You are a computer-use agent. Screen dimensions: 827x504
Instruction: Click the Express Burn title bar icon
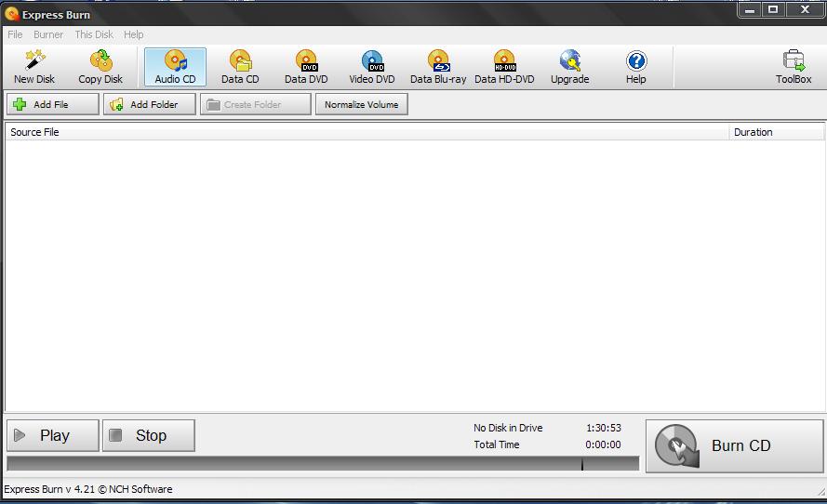(x=11, y=14)
